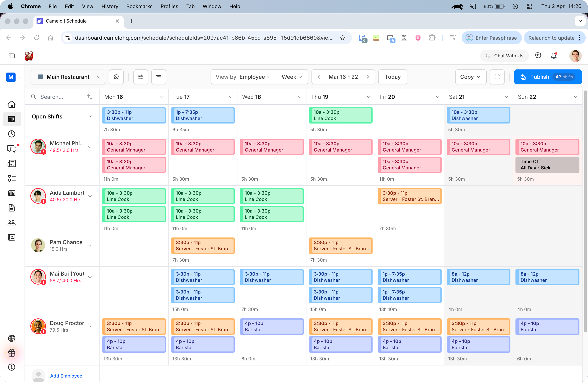Click the Add Employee link
The height and width of the screenshot is (382, 588).
coord(66,376)
